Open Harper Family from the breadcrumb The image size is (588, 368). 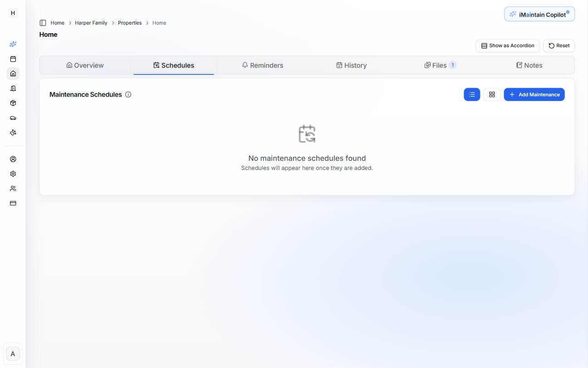click(91, 22)
